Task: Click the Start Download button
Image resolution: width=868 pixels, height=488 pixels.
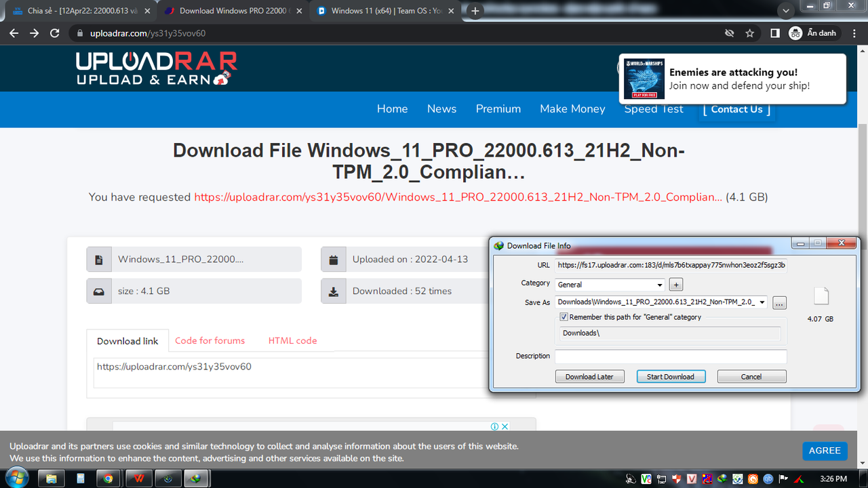Action: [671, 377]
